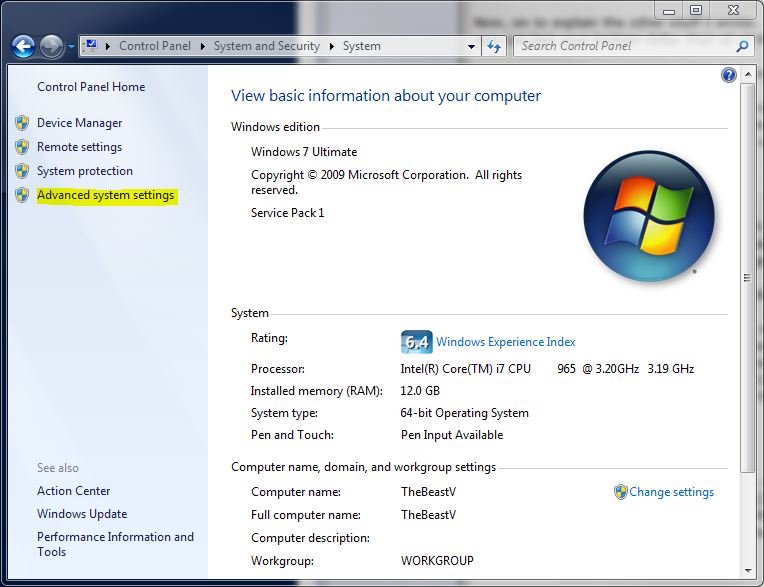Click the shield icon beside Device Manager

[x=22, y=123]
